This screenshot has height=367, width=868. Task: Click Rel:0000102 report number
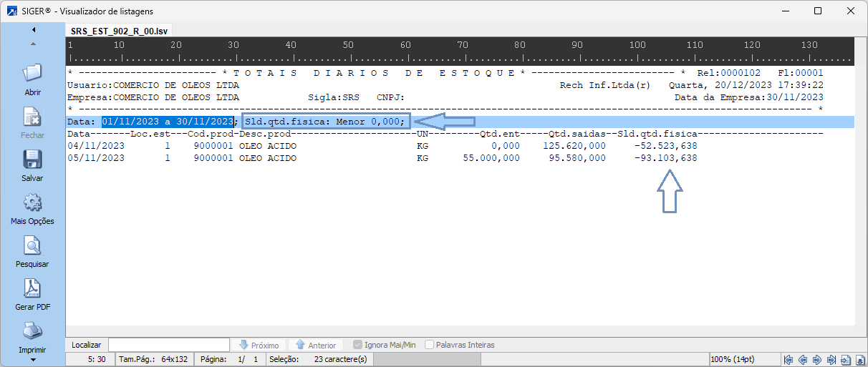(729, 73)
